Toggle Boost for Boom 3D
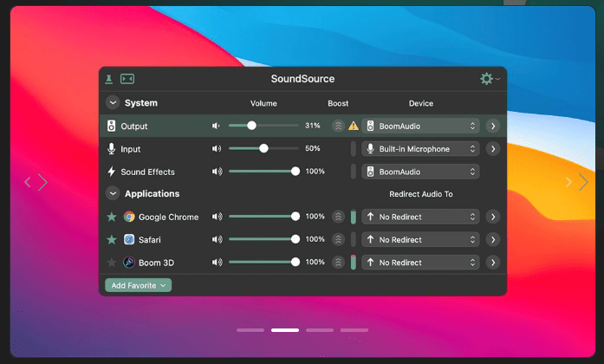Image resolution: width=604 pixels, height=364 pixels. tap(338, 263)
